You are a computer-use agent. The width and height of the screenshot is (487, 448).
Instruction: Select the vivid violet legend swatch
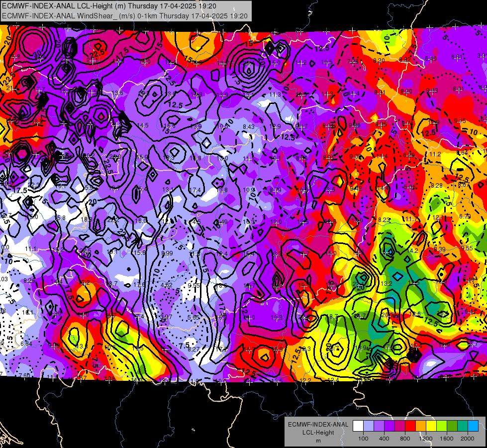pos(390,426)
